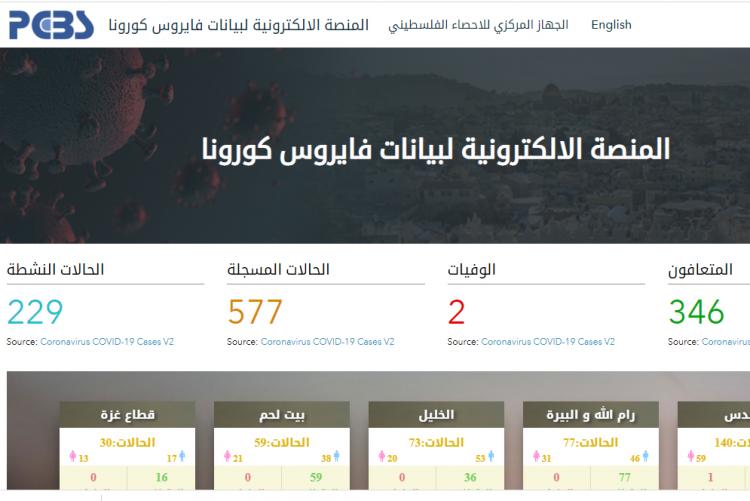The height and width of the screenshot is (501, 750).
Task: Click الحالات المسجلة heading
Action: (278, 269)
